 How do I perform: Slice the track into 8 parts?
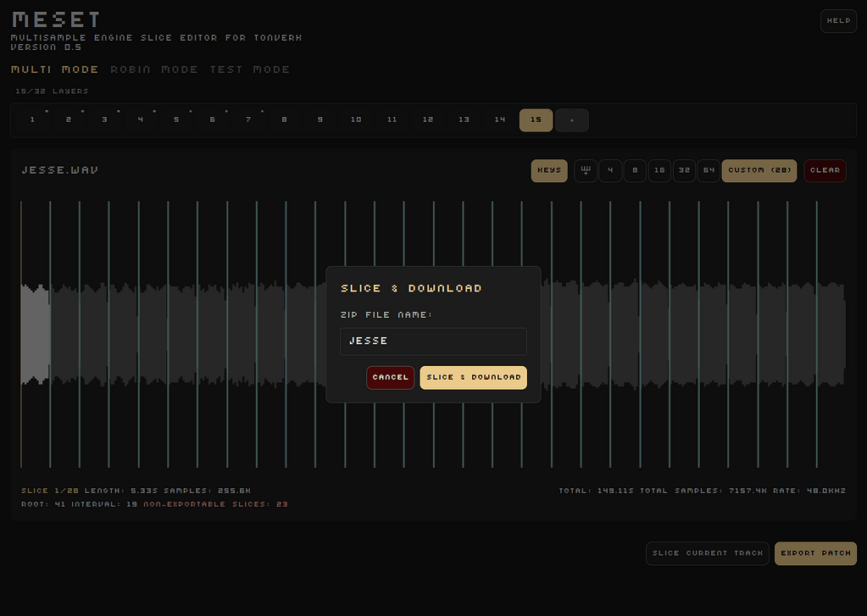[x=635, y=170]
